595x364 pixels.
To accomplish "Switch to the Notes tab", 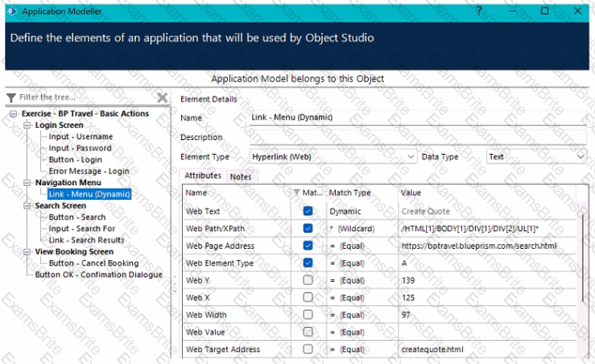I will [x=240, y=176].
